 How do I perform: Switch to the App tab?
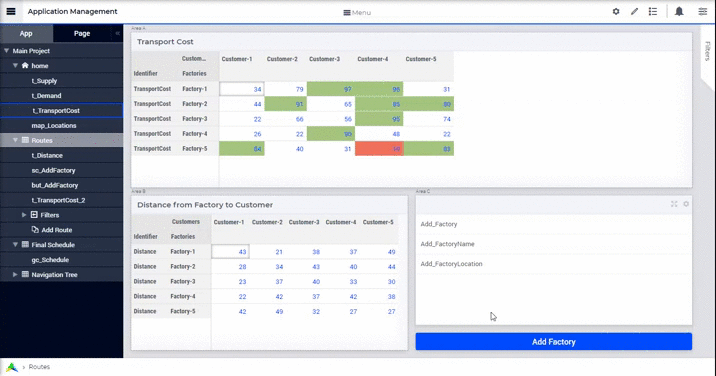click(x=26, y=33)
